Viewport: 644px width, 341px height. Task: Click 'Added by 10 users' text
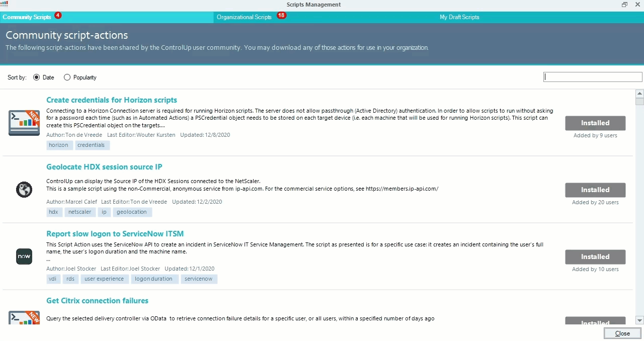(595, 269)
